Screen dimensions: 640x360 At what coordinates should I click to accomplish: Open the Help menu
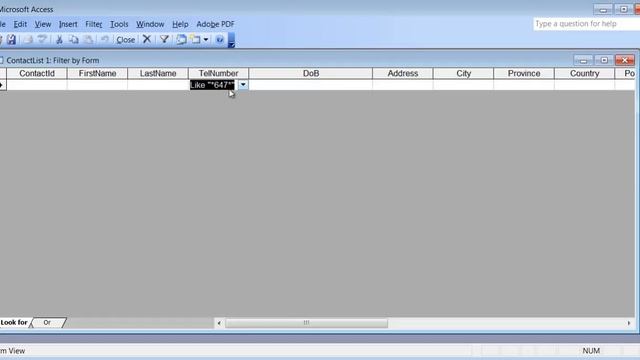(x=180, y=24)
